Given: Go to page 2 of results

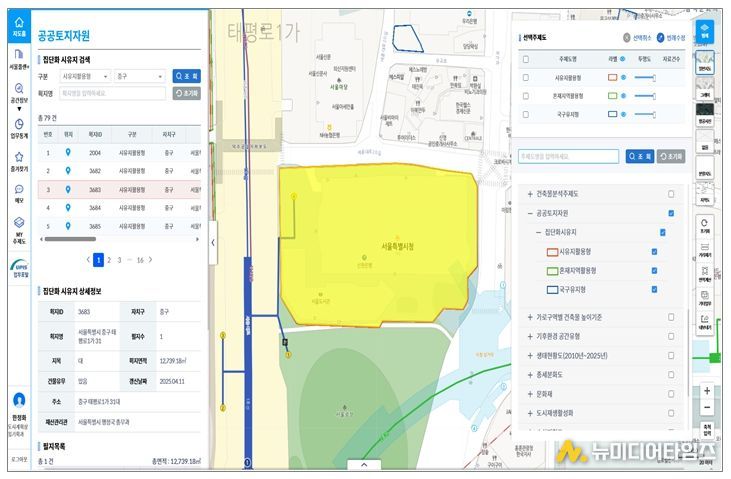Looking at the screenshot, I should (x=110, y=259).
